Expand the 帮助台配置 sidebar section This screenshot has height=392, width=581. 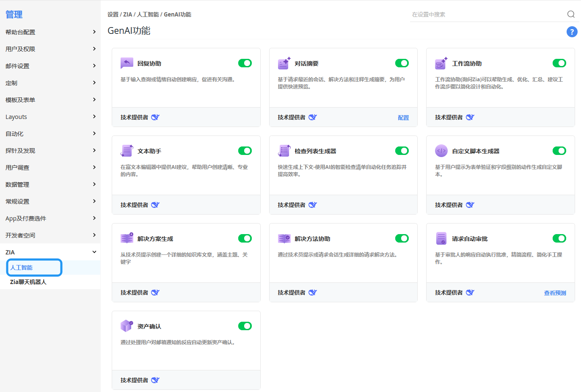pos(50,32)
